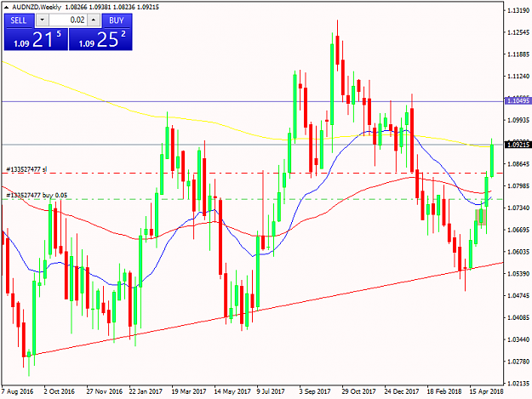Click the 1.13190 price scale label
Screen dimensions: 532x399
(518, 10)
